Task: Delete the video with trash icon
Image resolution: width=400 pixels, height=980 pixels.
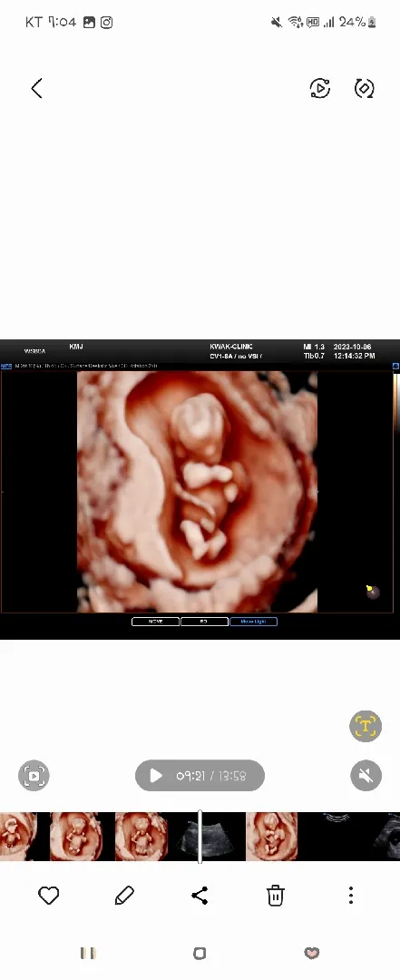Action: (276, 896)
